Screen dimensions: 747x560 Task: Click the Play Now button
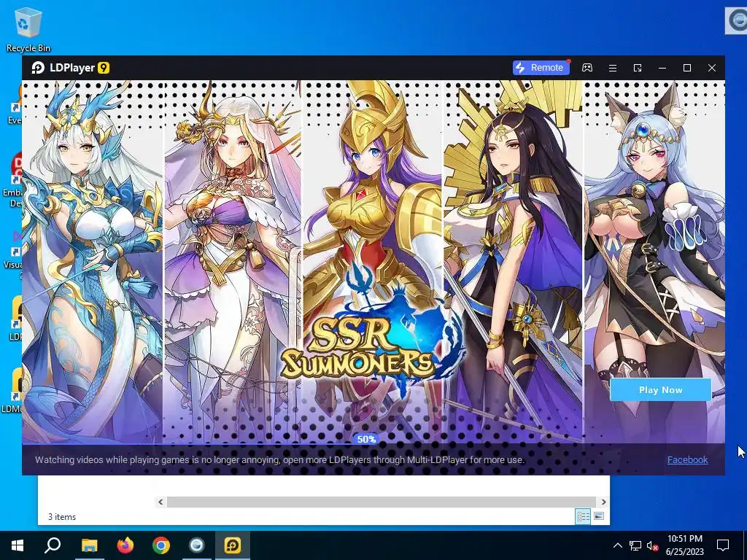(x=660, y=390)
